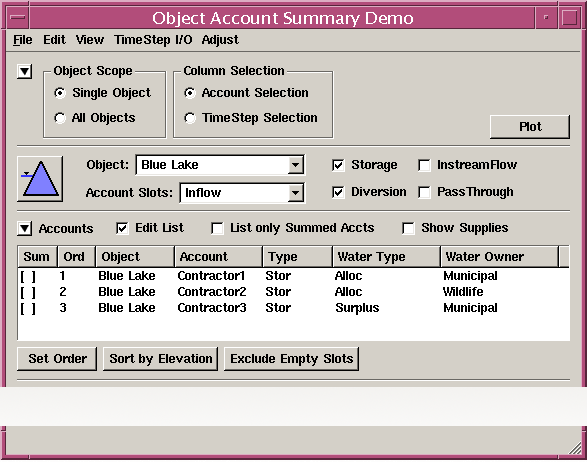
Task: Collapse the Accounts section arrow
Action: pos(25,228)
